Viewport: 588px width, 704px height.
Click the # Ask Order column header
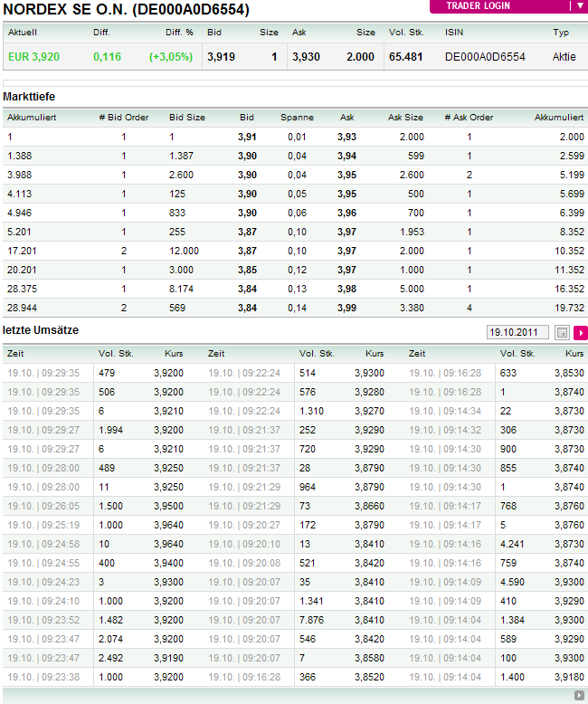(x=469, y=118)
